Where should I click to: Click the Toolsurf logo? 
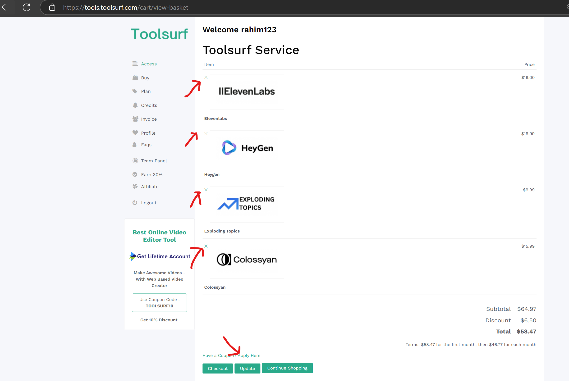point(159,34)
